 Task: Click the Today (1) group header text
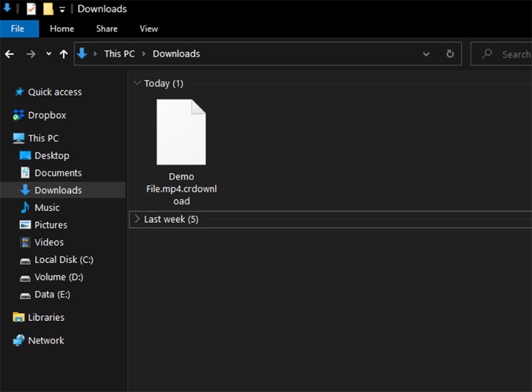pyautogui.click(x=164, y=83)
